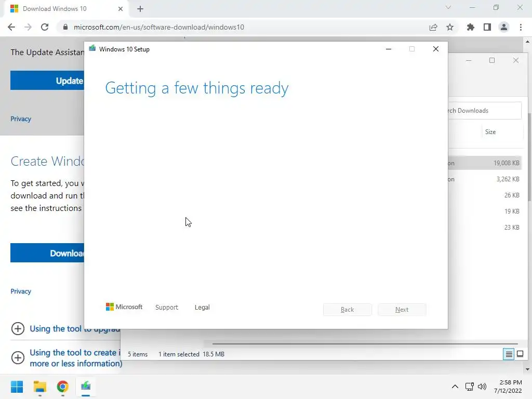532x399 pixels.
Task: Open the Windows Start menu
Action: (x=17, y=387)
